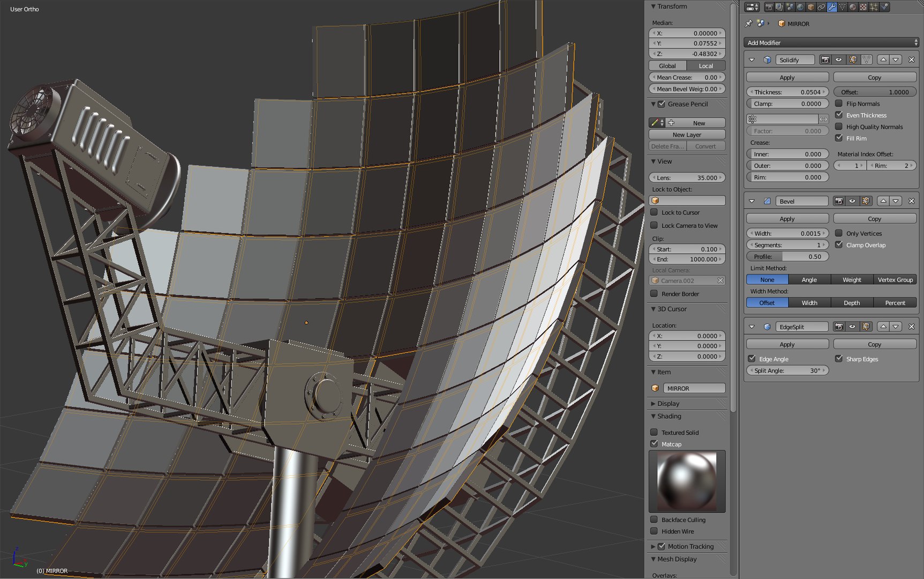Open the Physics properties tab

(884, 7)
